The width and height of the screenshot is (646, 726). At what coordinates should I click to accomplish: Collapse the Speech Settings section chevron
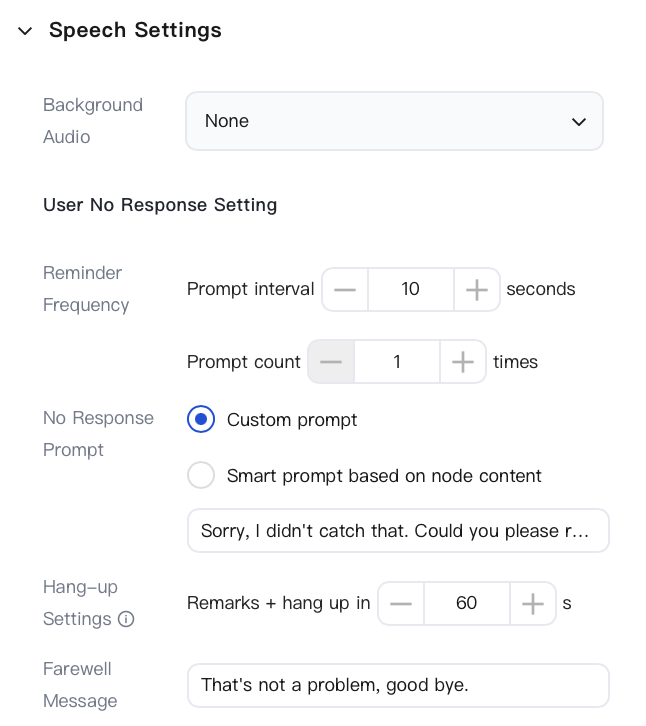pyautogui.click(x=25, y=31)
